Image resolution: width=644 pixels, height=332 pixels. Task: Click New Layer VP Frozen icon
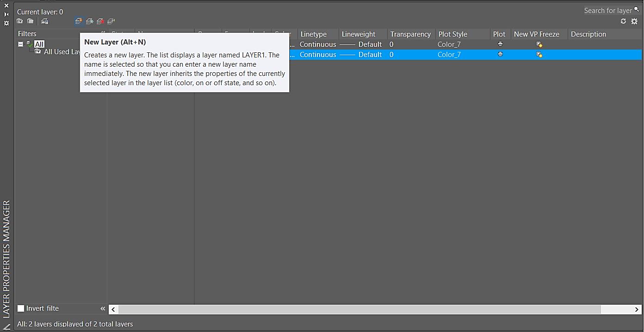coord(90,21)
